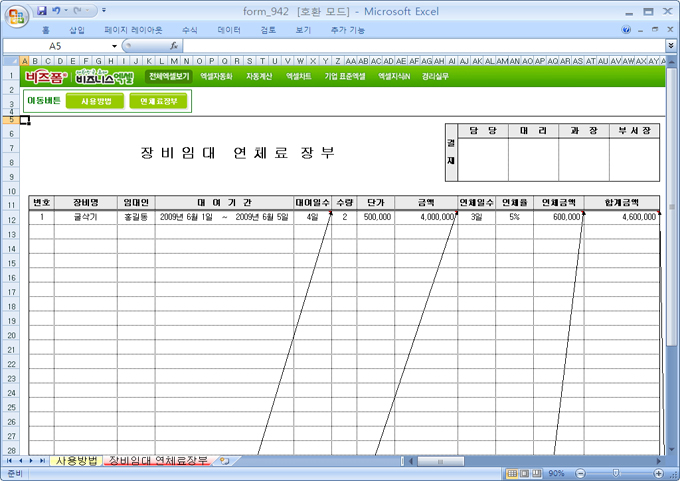
Task: Click the insert new worksheet icon
Action: tap(224, 461)
